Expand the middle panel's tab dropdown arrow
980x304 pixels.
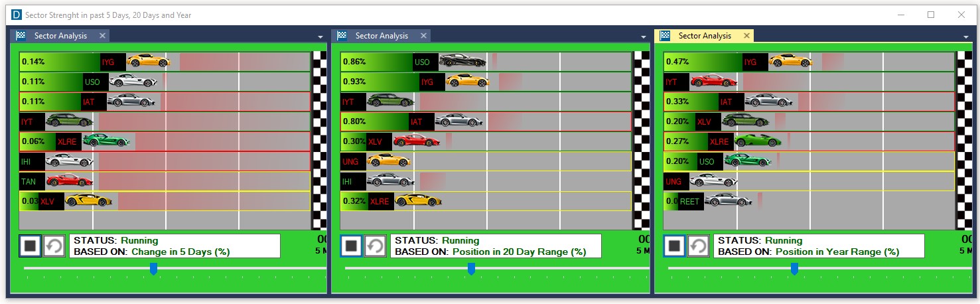643,37
